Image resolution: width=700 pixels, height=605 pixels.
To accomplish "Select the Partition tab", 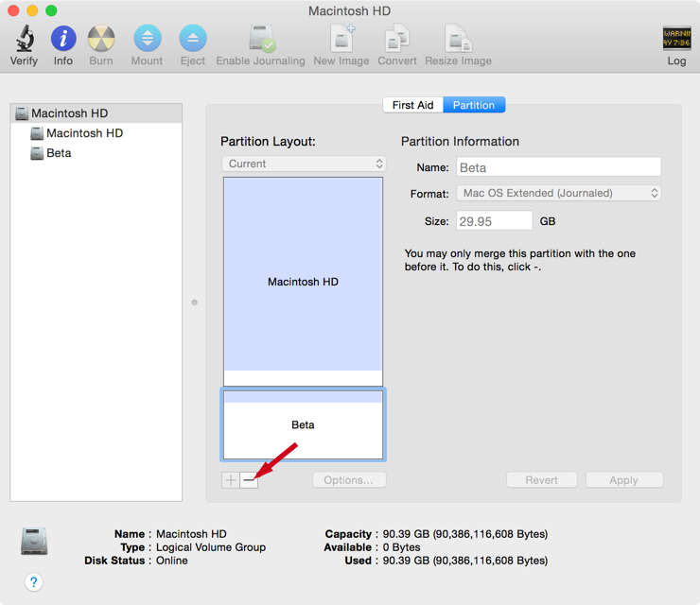I will [x=474, y=105].
